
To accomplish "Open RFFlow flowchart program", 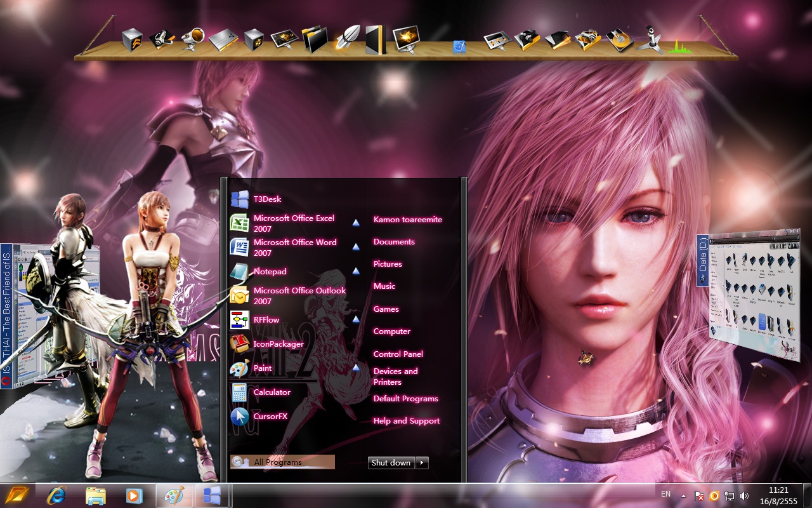I will pyautogui.click(x=266, y=320).
